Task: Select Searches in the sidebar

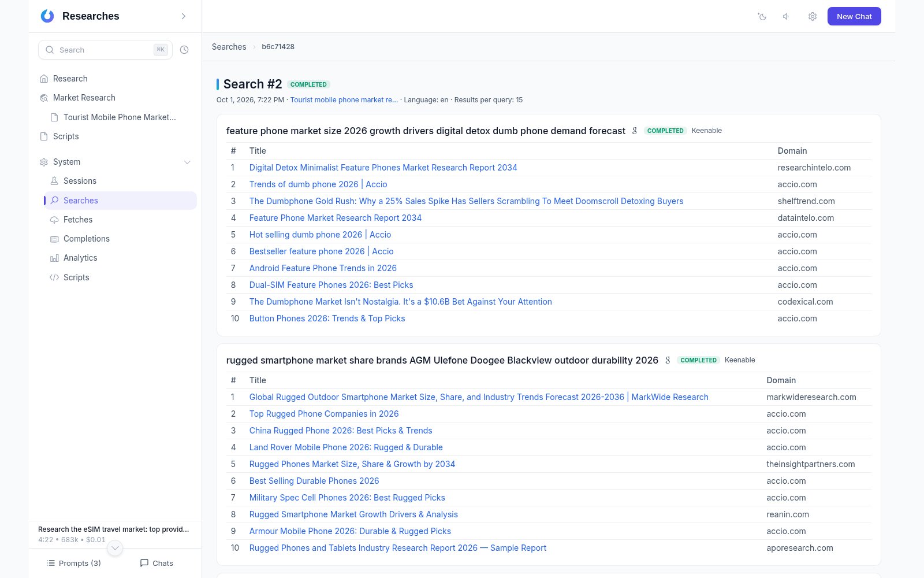Action: coord(120,201)
